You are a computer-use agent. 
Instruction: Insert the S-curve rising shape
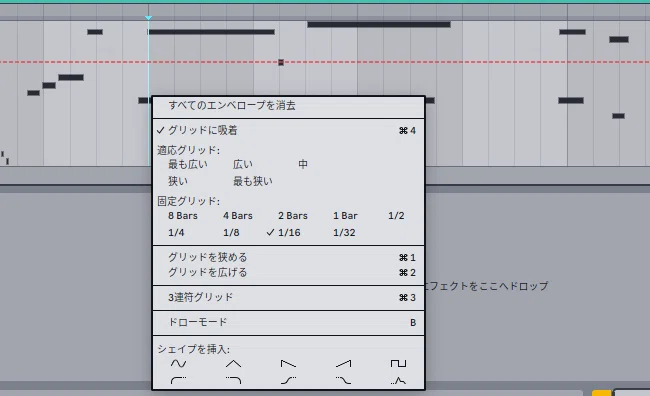click(288, 380)
